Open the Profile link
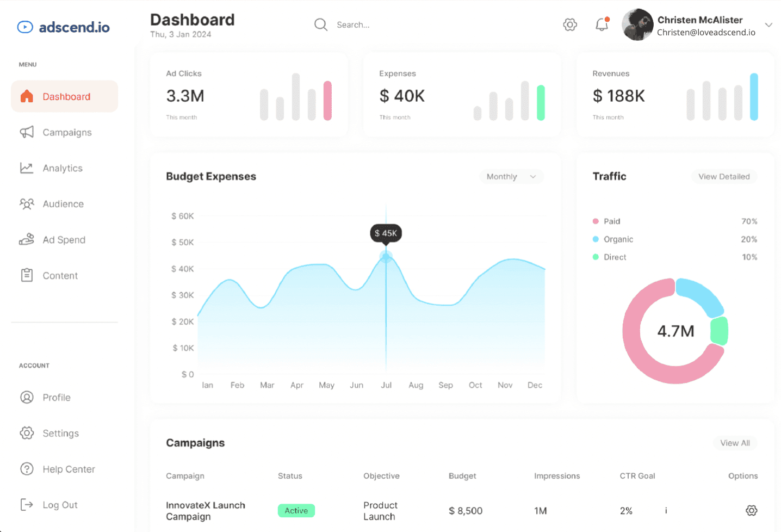Screen dimensions: 781x532 [x=57, y=397]
